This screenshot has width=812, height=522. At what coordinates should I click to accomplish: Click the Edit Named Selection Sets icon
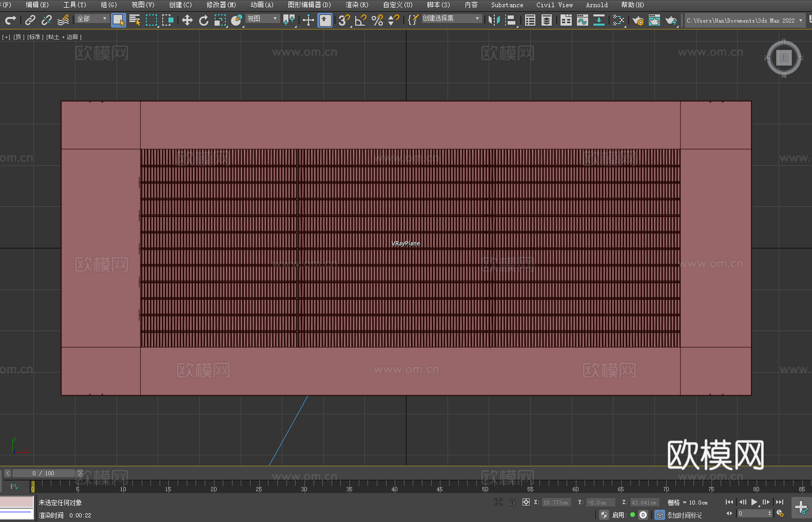pyautogui.click(x=413, y=20)
